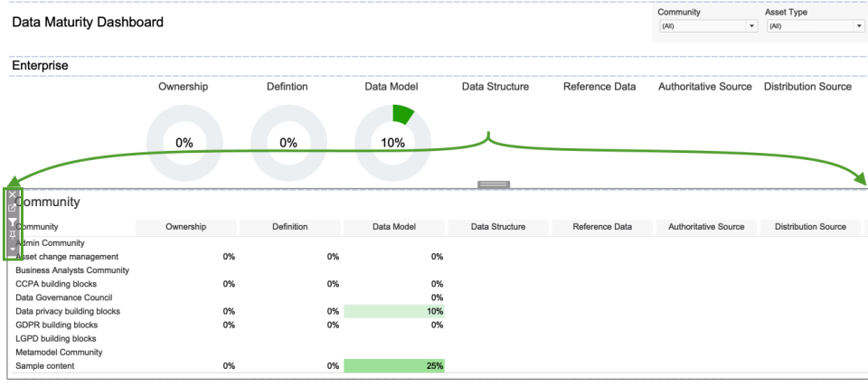Click the Definition 0% donut chart

click(x=288, y=142)
